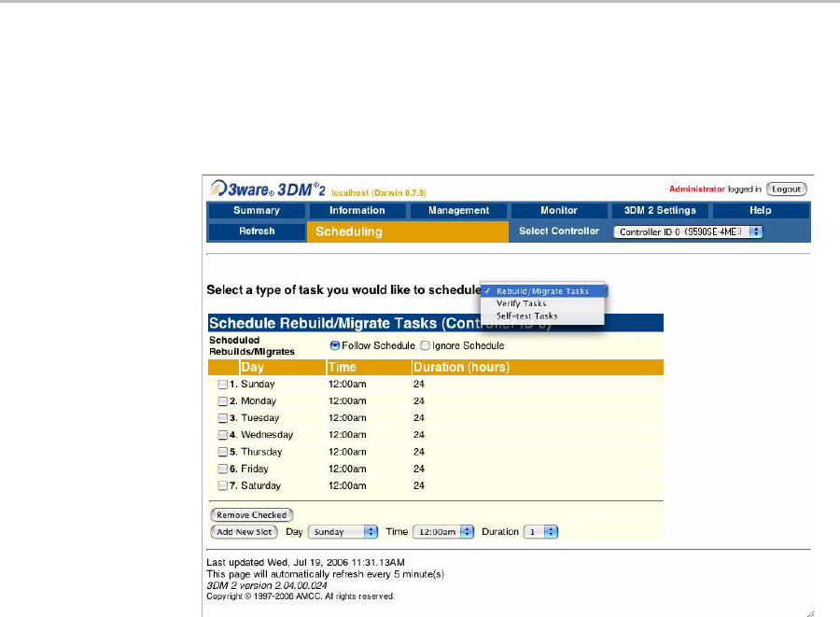Check the Saturday schedule checkbox
Screen dimensions: 840x617
point(223,485)
